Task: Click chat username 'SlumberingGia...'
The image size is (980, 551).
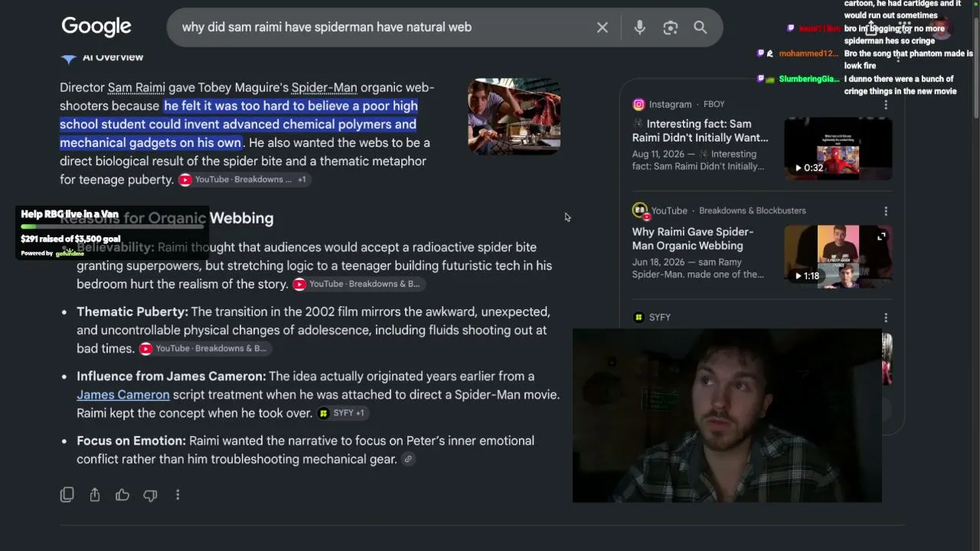Action: (809, 79)
